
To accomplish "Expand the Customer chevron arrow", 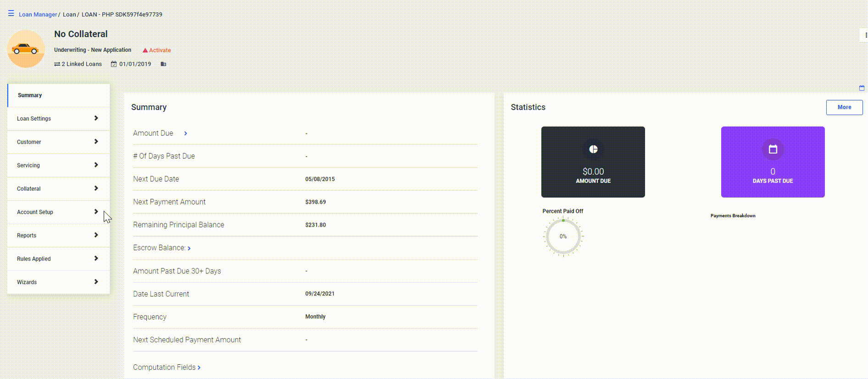I will 96,141.
